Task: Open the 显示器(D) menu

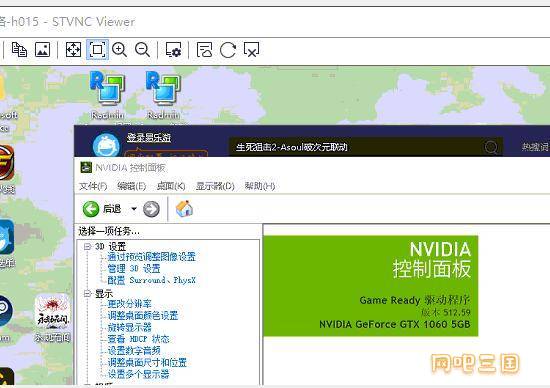Action: pos(215,186)
